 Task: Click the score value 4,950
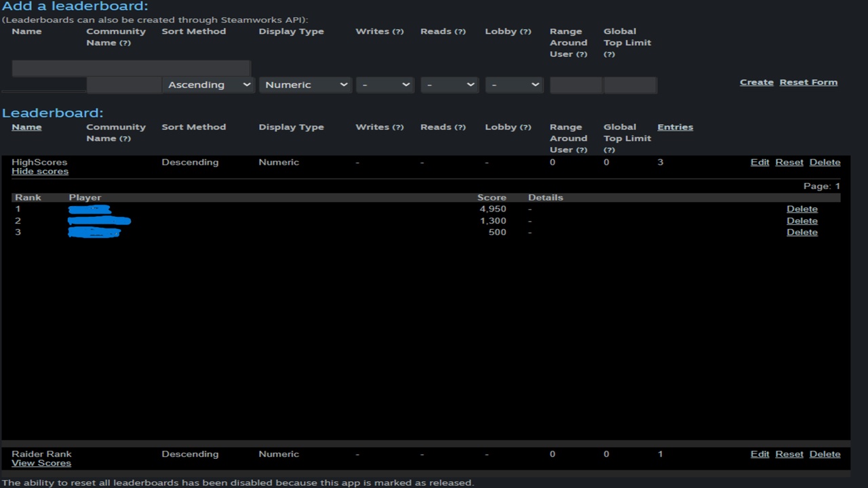pos(493,209)
